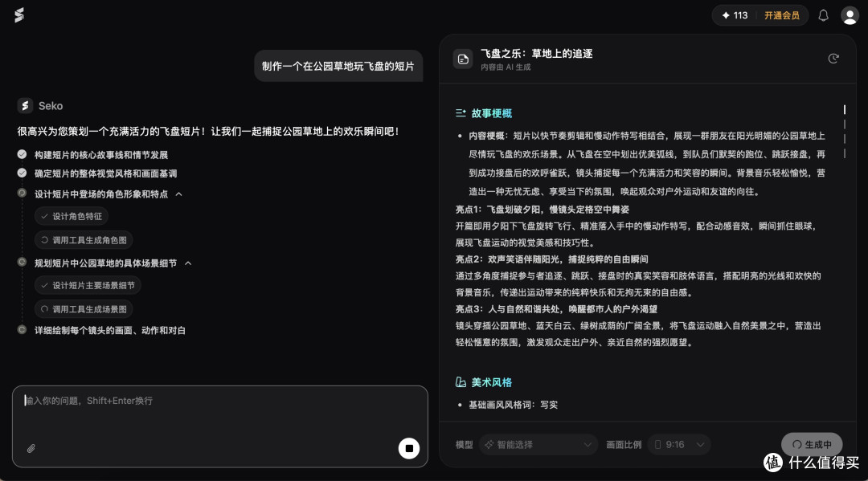Open the 智能选择 model dropdown
868x481 pixels.
[538, 445]
